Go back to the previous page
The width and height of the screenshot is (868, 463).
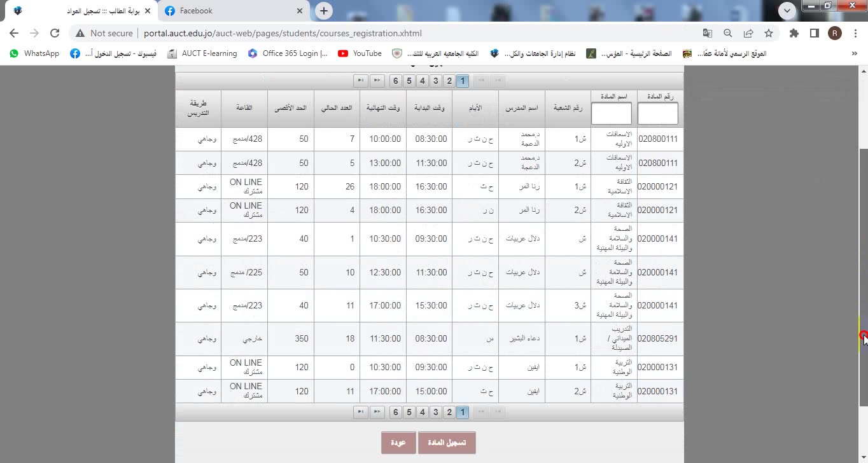(x=14, y=33)
